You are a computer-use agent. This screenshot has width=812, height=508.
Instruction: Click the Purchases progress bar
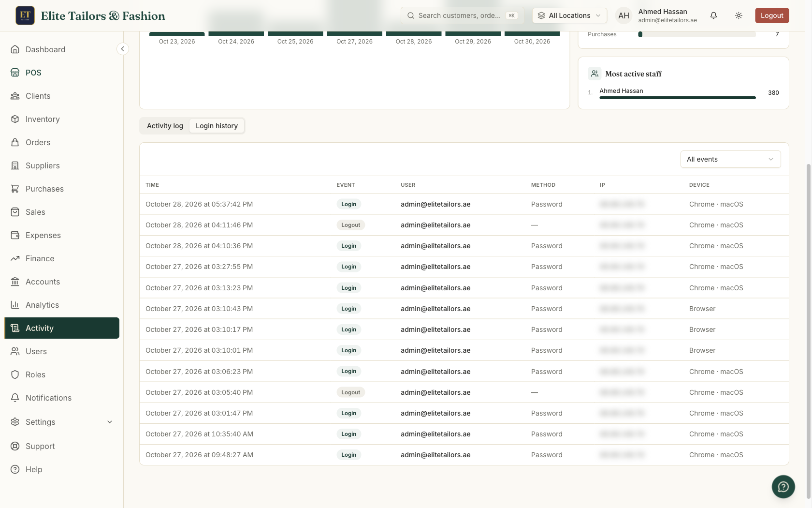(697, 34)
